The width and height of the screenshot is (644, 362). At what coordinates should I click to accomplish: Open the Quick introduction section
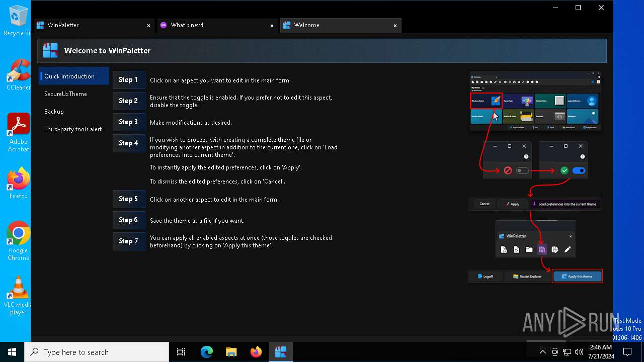coord(73,76)
